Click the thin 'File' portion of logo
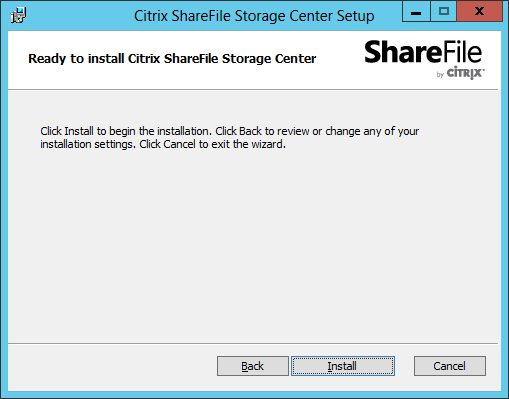509x399 pixels. (462, 52)
